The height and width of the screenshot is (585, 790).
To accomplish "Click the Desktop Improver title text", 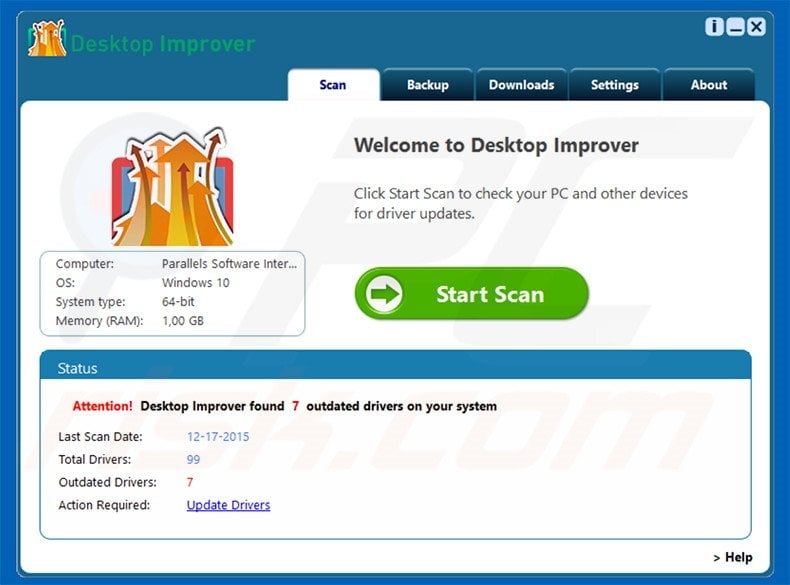I will [163, 44].
